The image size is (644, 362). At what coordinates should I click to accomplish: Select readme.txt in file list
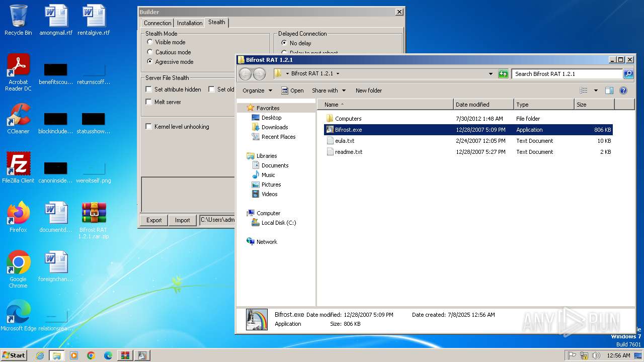point(349,152)
